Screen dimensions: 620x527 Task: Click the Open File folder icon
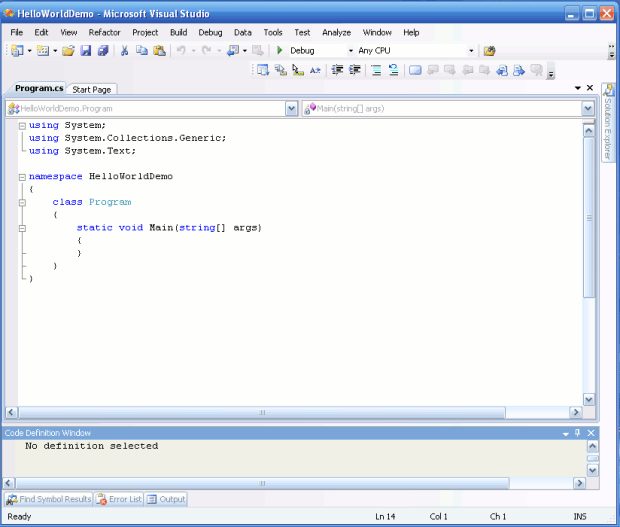click(x=68, y=51)
